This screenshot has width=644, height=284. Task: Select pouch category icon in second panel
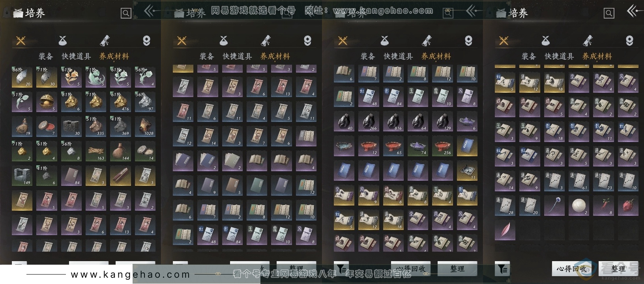224,41
